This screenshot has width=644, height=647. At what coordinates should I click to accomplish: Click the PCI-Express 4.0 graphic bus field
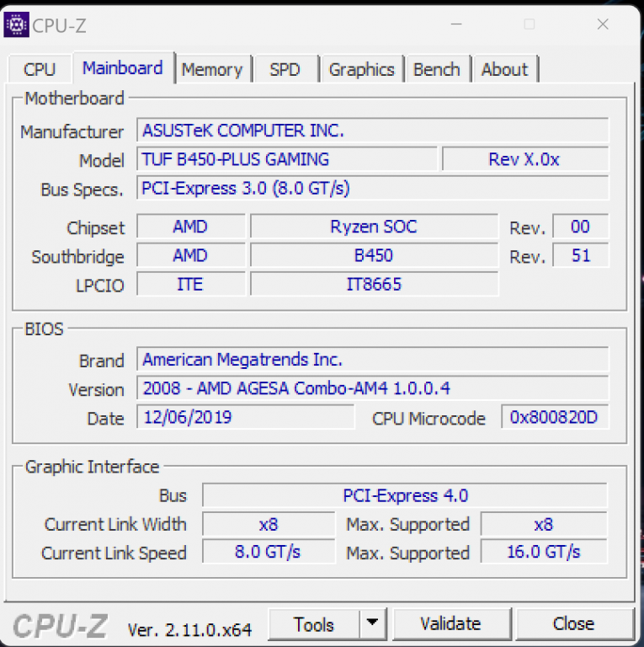coord(405,495)
